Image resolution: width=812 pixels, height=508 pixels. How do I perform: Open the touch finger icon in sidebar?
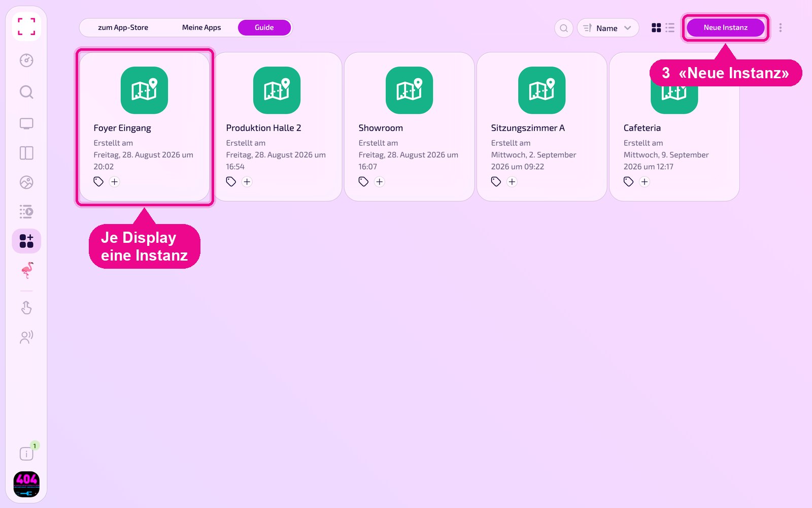[26, 308]
